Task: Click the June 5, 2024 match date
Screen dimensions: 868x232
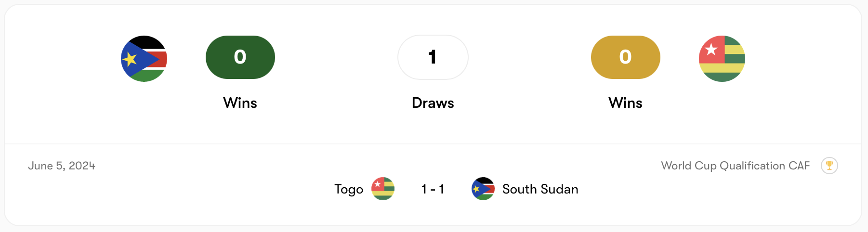Action: coord(62,166)
